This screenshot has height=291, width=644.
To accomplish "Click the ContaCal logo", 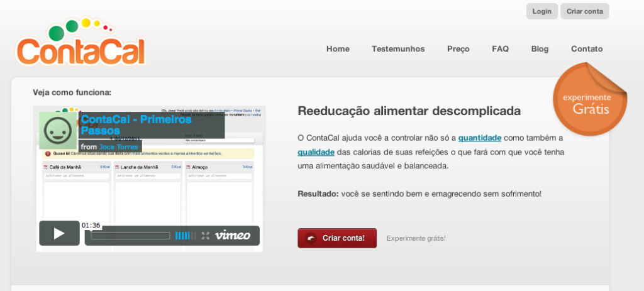I will [x=80, y=42].
